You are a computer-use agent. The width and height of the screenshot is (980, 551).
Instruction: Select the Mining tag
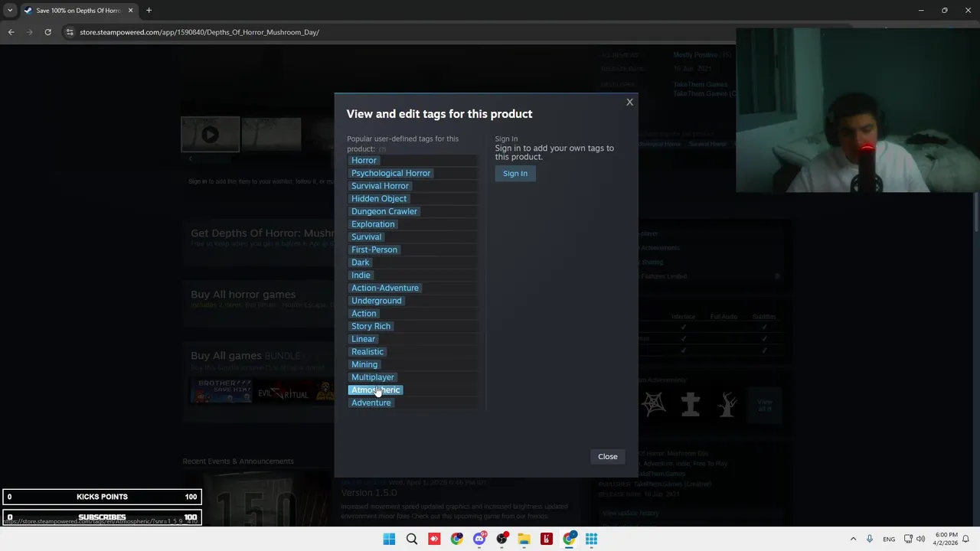364,364
